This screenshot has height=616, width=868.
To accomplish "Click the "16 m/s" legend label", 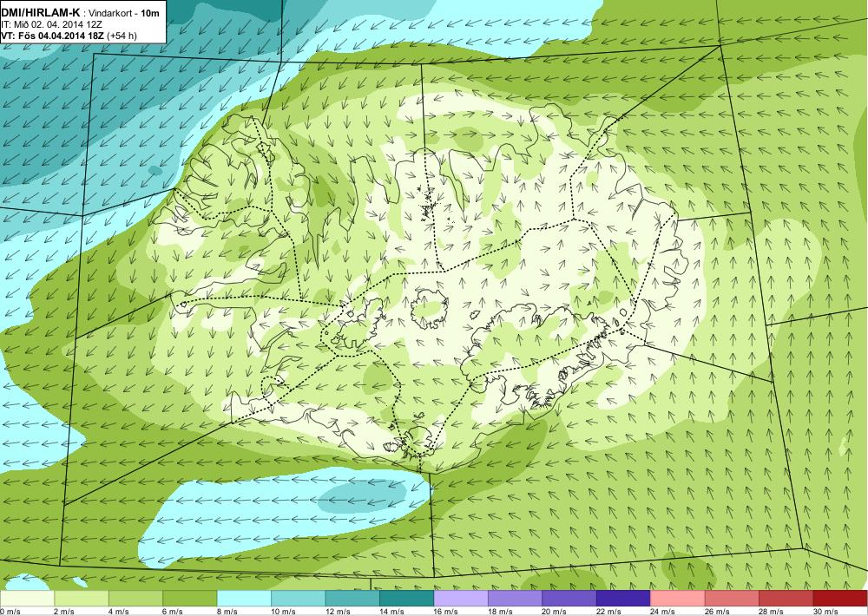I will coord(446,611).
